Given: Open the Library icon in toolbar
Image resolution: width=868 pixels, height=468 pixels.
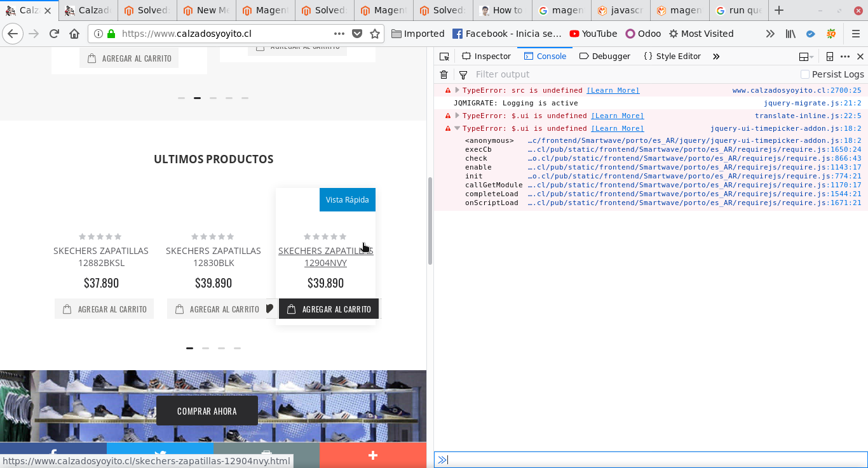Looking at the screenshot, I should point(790,34).
